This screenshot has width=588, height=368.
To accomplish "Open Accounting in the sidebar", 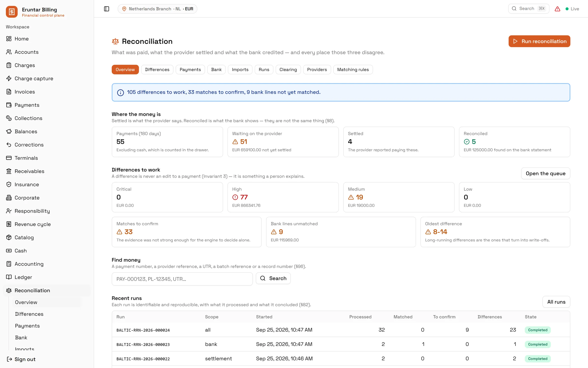I will [x=47, y=264].
